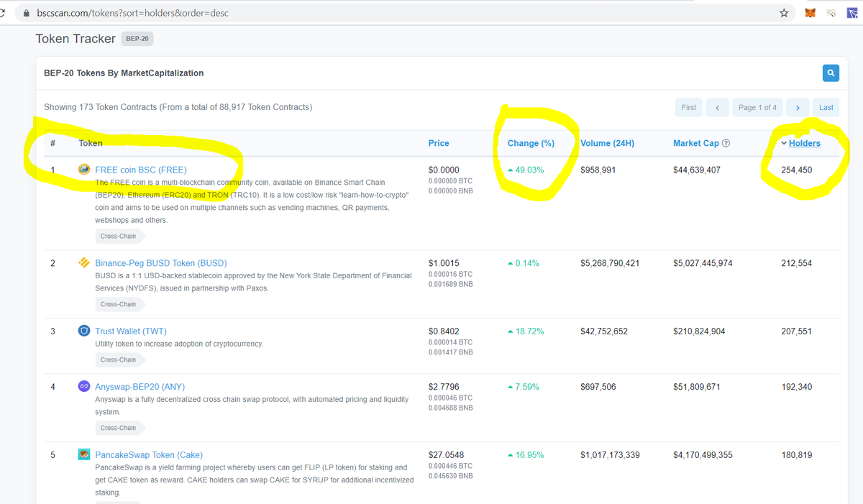Bookmark page with the star icon
The width and height of the screenshot is (863, 504).
(784, 13)
